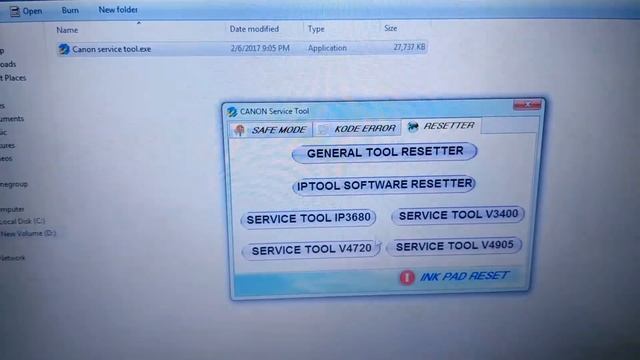Click the Open toolbar icon in Explorer
This screenshot has width=640, height=360.
(x=15, y=12)
